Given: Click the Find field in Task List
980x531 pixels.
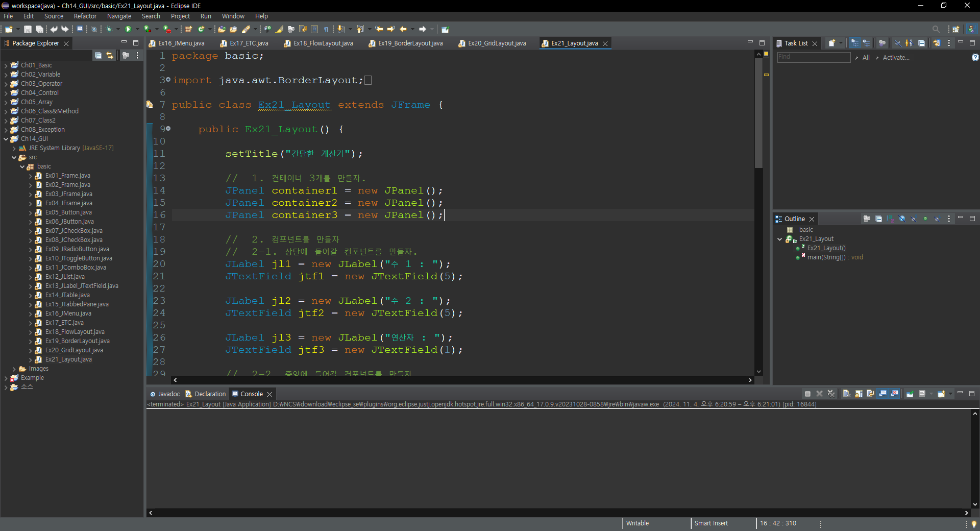Looking at the screenshot, I should (814, 57).
